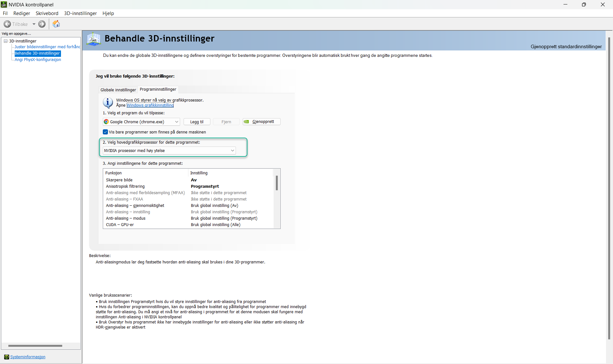Click the back arrow Tilbake icon
This screenshot has height=364, width=613.
pos(7,24)
